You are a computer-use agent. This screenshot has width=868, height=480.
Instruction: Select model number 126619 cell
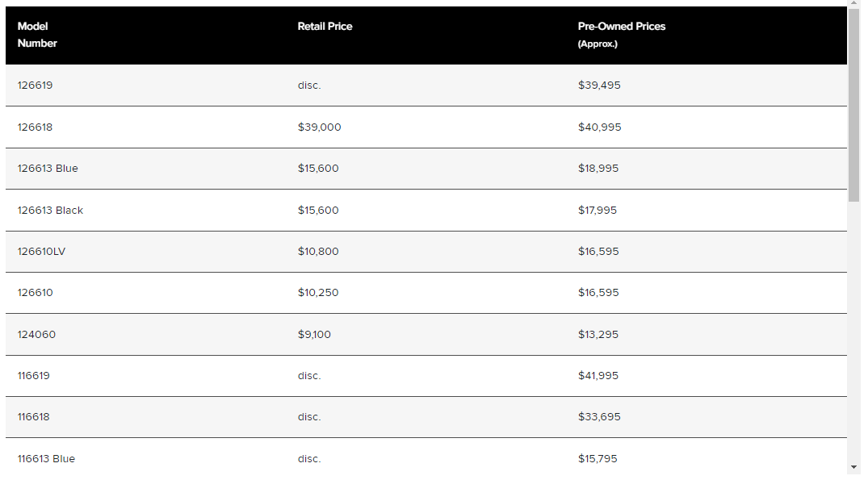(35, 86)
